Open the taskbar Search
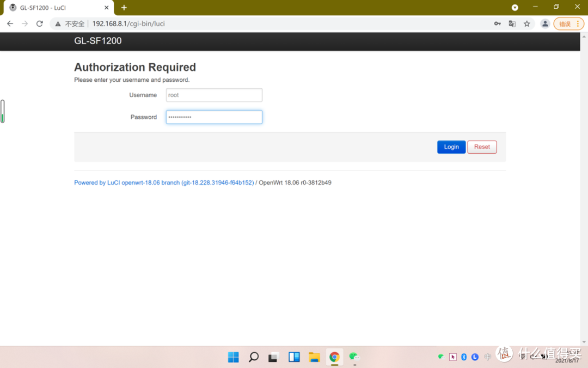Screen dimensions: 588x368 (x=253, y=357)
